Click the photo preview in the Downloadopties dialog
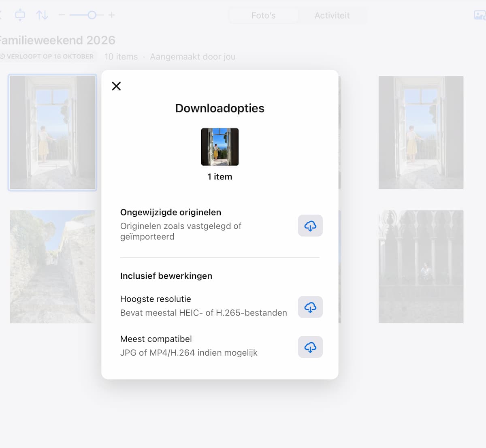The height and width of the screenshot is (448, 486). coord(220,147)
